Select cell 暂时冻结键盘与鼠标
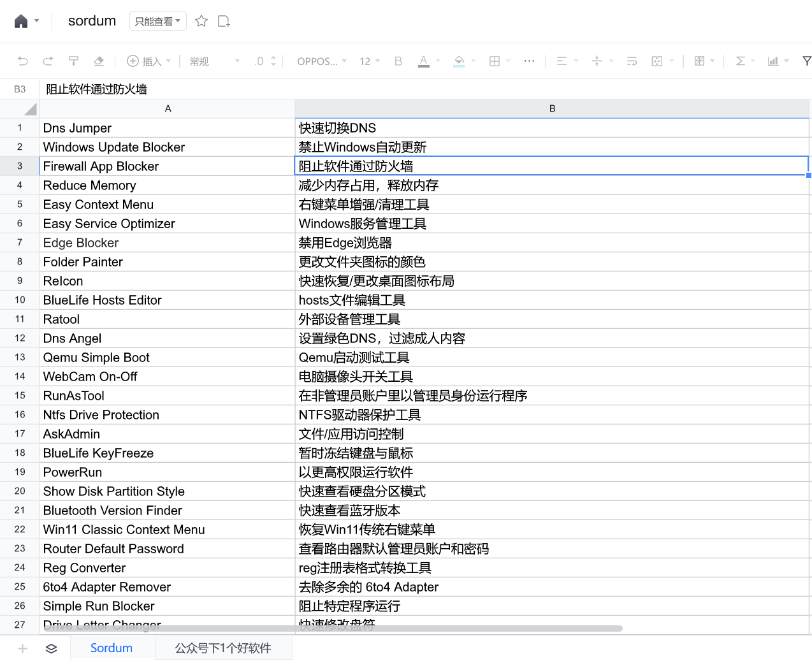The image size is (812, 661). [x=552, y=453]
